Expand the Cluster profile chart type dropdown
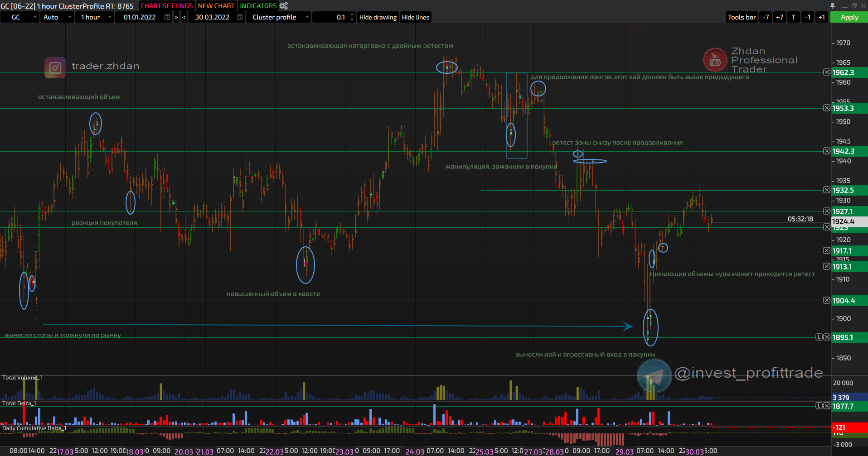This screenshot has height=456, width=868. [307, 17]
